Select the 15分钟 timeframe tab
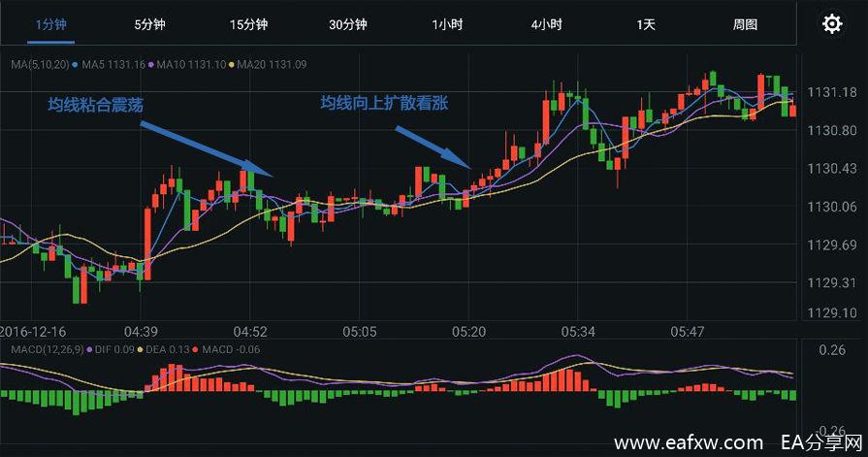The image size is (868, 457). 249,24
